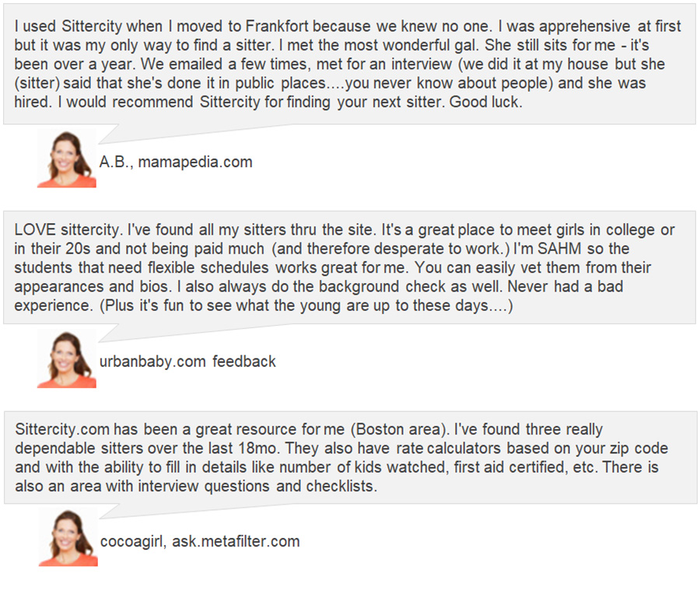Viewport: 700px width, 594px height.
Task: Click the reviewer initials A.B.
Action: [x=117, y=162]
